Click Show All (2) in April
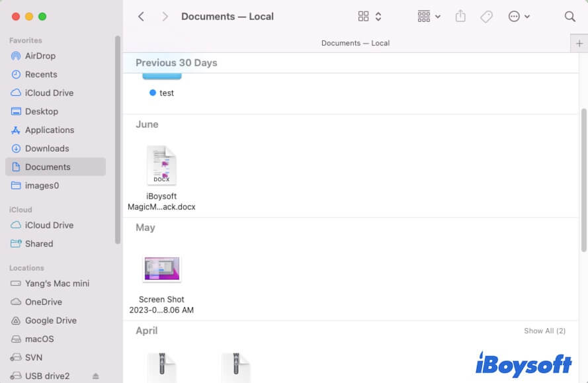588x383 pixels. pyautogui.click(x=544, y=331)
